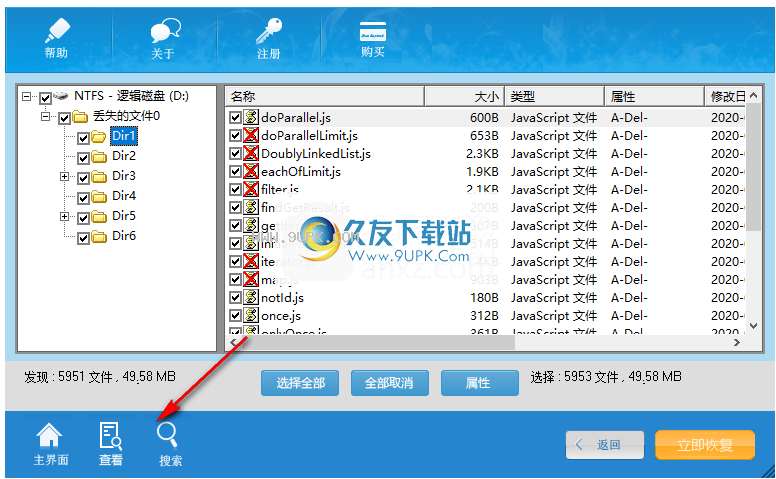Uncheck the Dir1 folder checkbox

[x=83, y=138]
